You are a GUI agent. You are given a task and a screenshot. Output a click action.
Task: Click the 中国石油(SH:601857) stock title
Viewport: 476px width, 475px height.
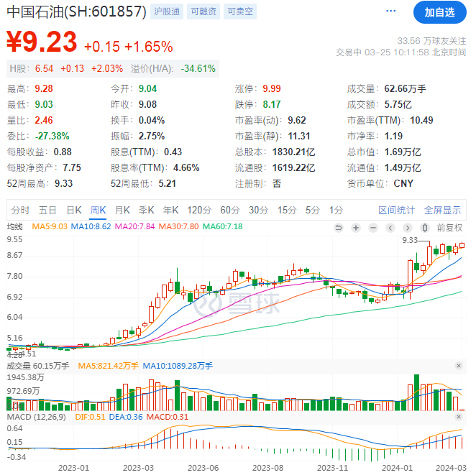point(76,11)
